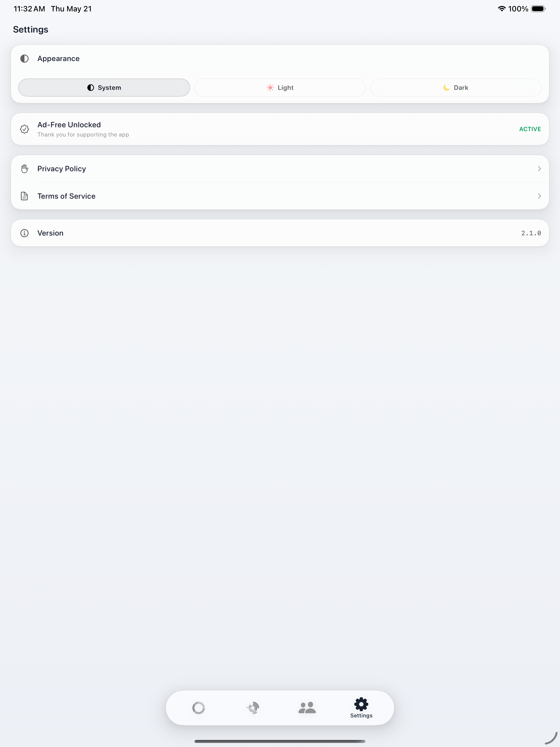Viewport: 560px width, 747px height.
Task: Tap the Settings gear tab icon
Action: pyautogui.click(x=361, y=704)
